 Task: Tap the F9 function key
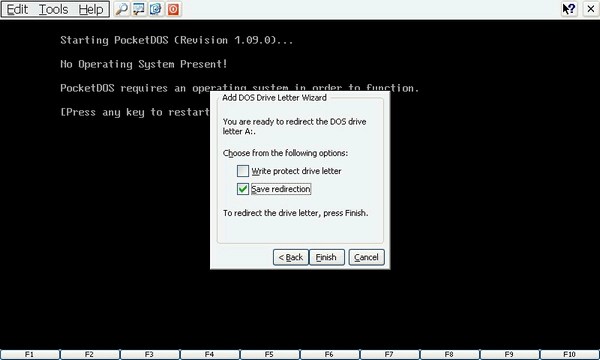point(510,355)
